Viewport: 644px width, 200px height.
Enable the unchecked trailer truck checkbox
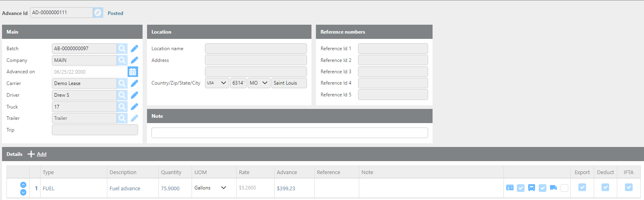[564, 188]
